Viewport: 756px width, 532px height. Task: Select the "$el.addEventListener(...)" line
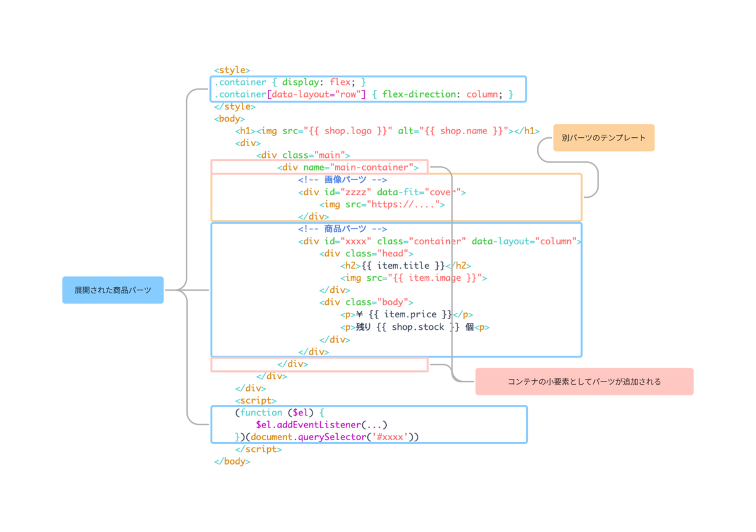(322, 425)
